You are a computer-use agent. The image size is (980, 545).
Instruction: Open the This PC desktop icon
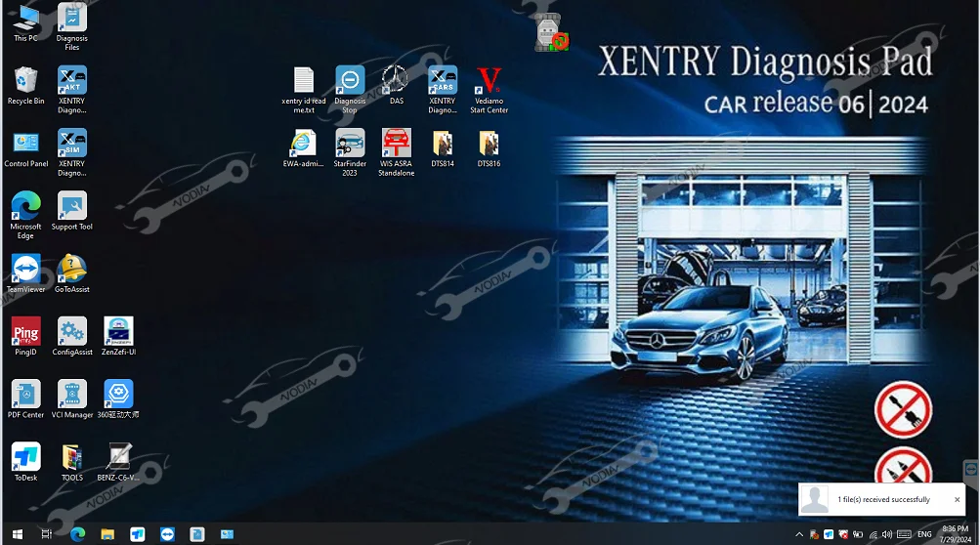point(25,23)
